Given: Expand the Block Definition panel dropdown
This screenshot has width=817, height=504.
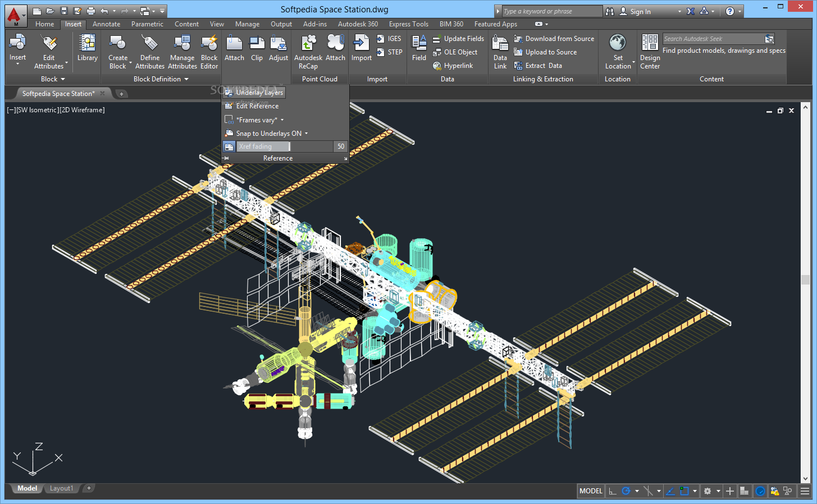Looking at the screenshot, I should [x=161, y=79].
